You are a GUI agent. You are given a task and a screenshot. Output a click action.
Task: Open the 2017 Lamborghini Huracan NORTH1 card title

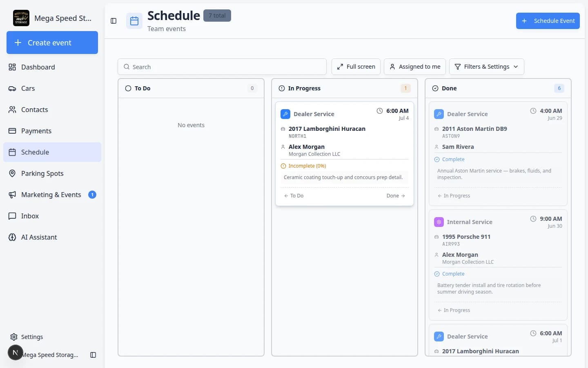327,129
